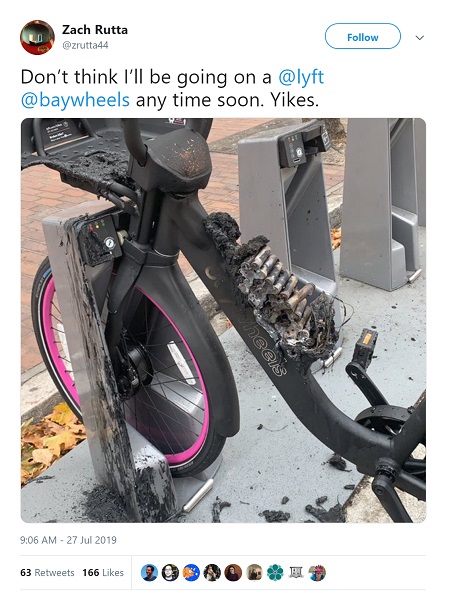Image resolution: width=450 pixels, height=593 pixels.
Task: Open the orange fish on blue avatar
Action: coord(191,573)
